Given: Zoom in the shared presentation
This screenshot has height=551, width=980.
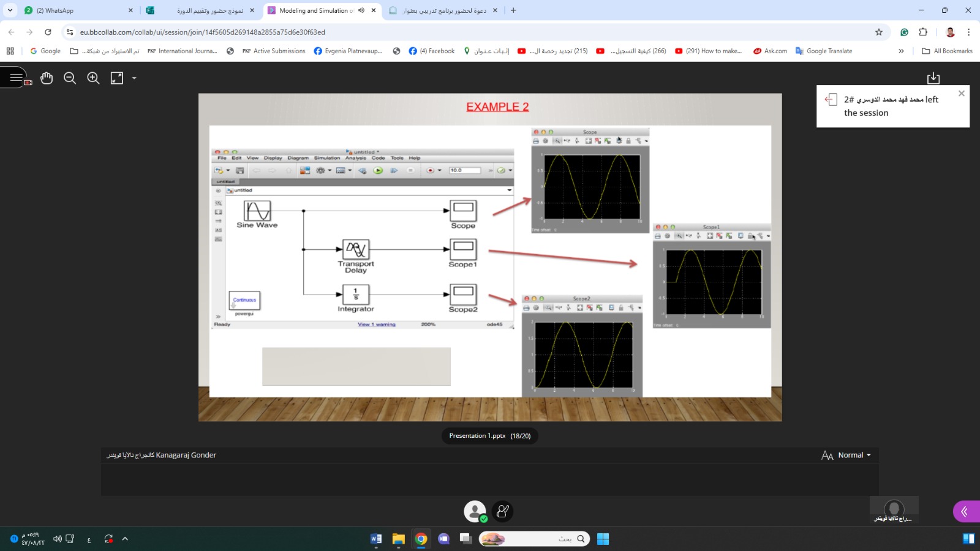Looking at the screenshot, I should (x=93, y=78).
